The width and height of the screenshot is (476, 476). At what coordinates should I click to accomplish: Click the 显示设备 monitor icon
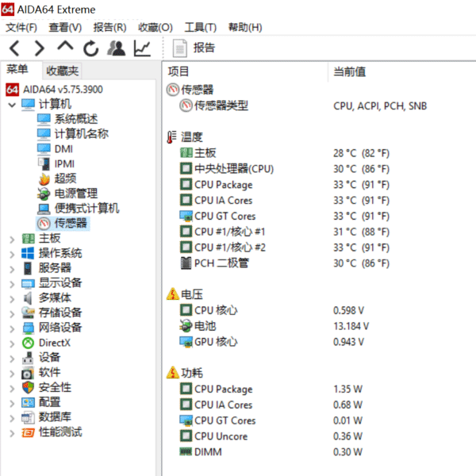[x=29, y=283]
